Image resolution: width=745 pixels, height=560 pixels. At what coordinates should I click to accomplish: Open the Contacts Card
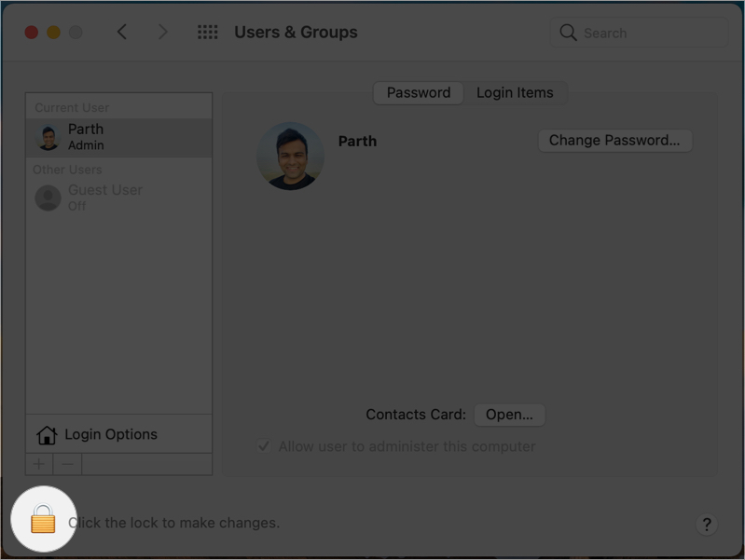[509, 415]
